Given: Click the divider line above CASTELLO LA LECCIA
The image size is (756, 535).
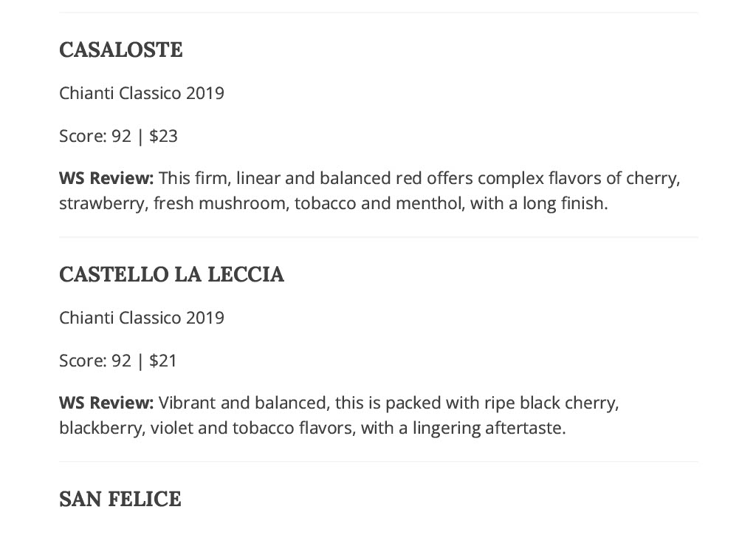Looking at the screenshot, I should tap(379, 237).
